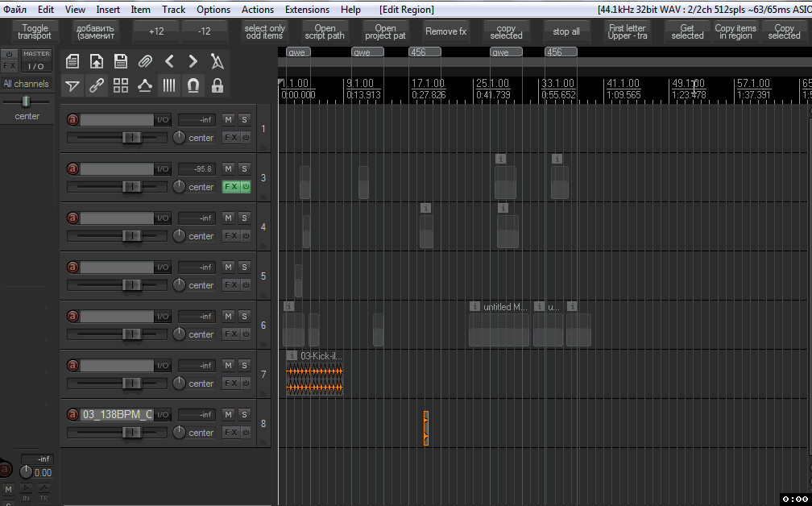812x506 pixels.
Task: Click the select only odd items button
Action: coord(264,31)
